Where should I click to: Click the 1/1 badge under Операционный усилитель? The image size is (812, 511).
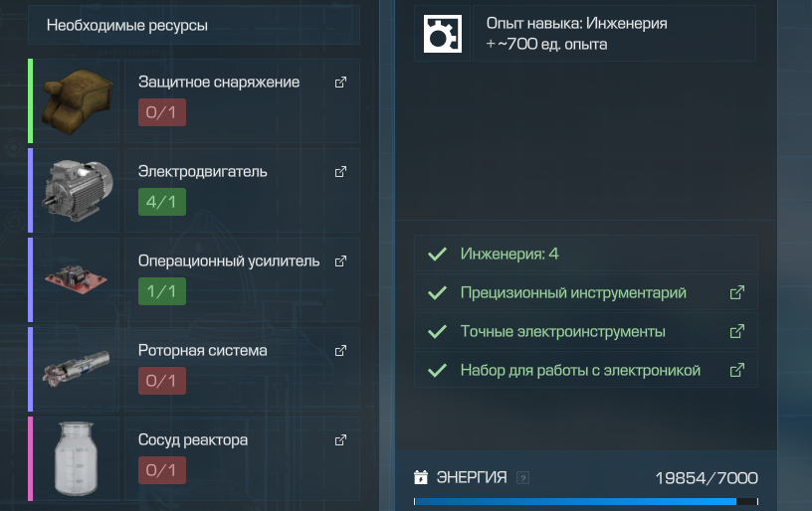[161, 291]
